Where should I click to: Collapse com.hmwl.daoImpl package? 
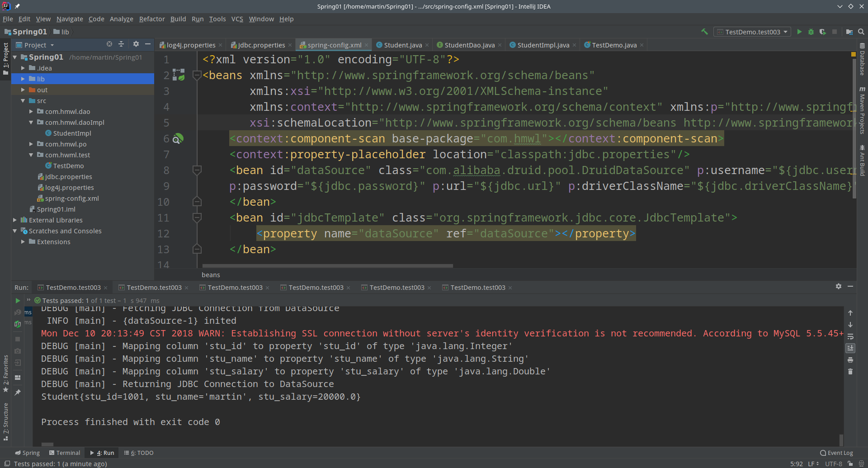click(31, 122)
